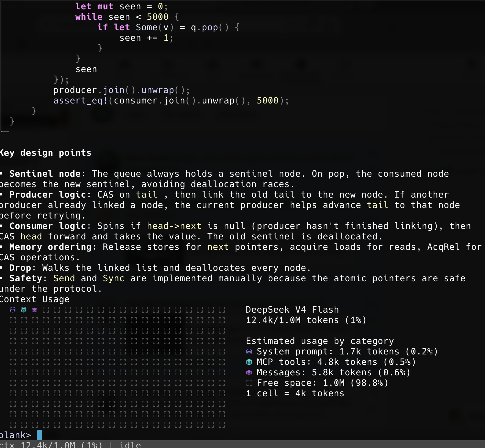Click the highlighted 'Sync' term
The height and width of the screenshot is (448, 485).
click(x=114, y=278)
